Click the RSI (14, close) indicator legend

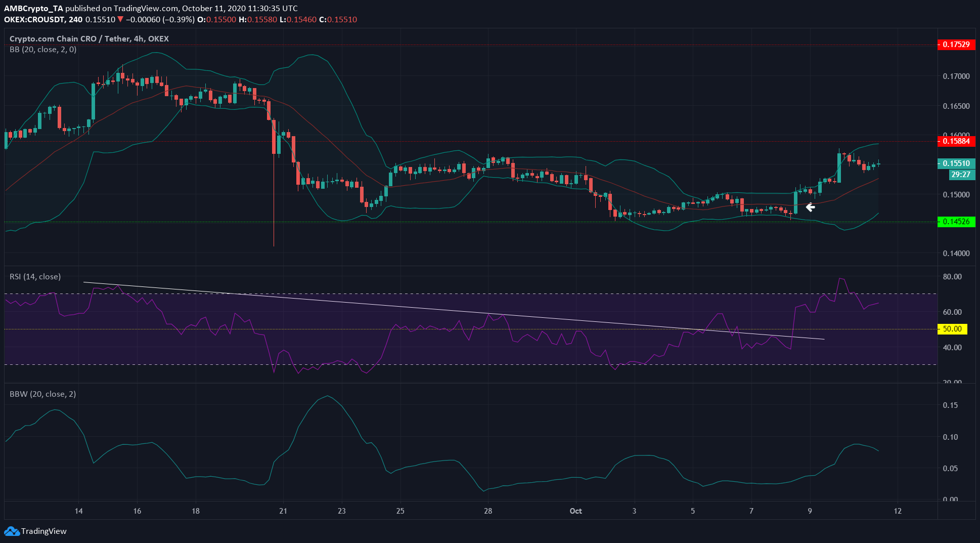pos(35,277)
